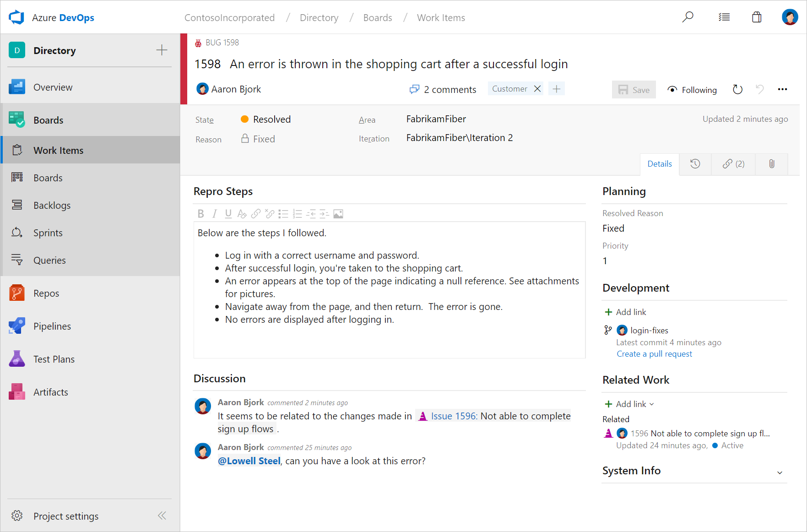
Task: Remove the Customer tag
Action: (x=537, y=89)
